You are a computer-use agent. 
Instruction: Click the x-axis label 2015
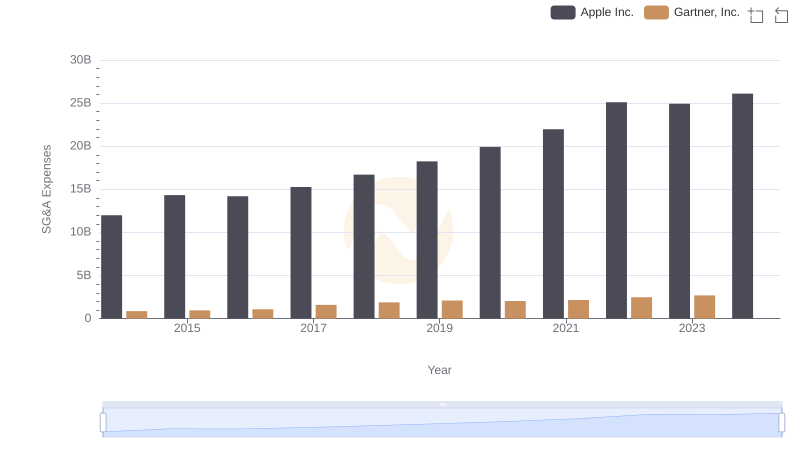coord(187,328)
